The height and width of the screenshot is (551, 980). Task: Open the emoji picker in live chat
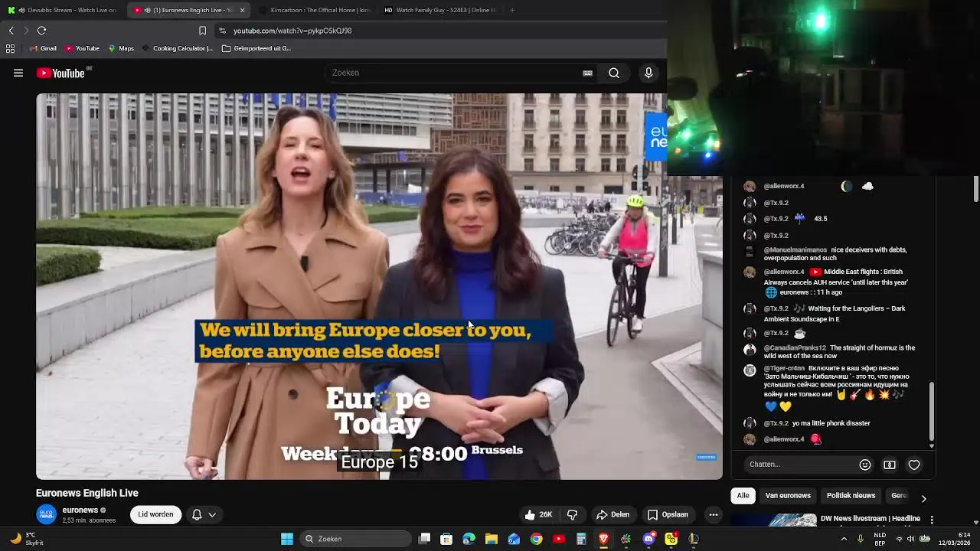point(865,465)
